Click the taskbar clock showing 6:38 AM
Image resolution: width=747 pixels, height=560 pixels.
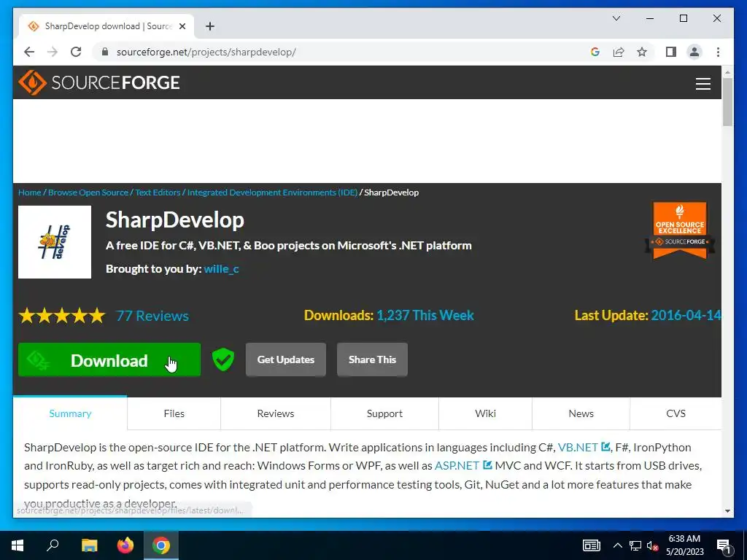(x=684, y=545)
